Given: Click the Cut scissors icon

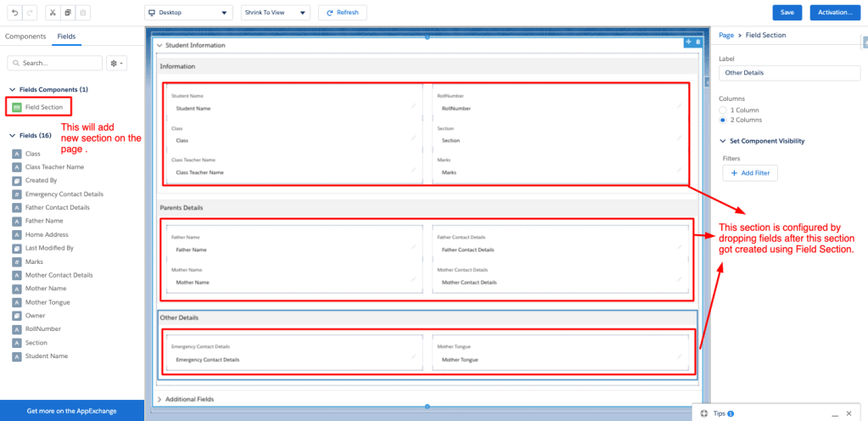Looking at the screenshot, I should point(52,13).
